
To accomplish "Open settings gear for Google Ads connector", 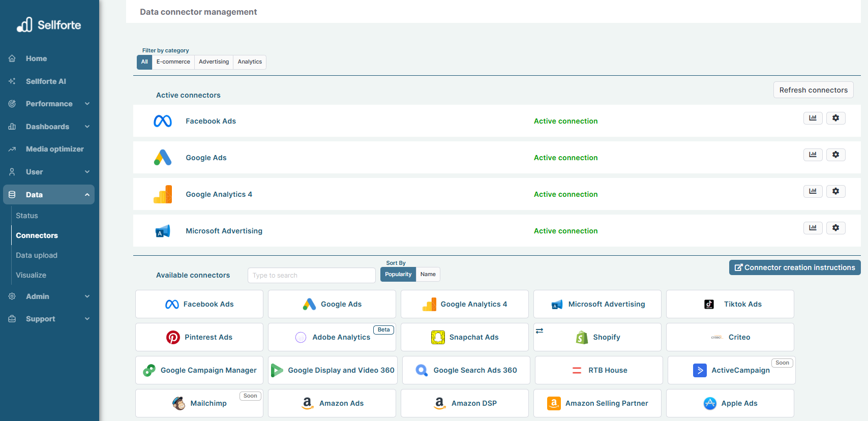I will 835,155.
